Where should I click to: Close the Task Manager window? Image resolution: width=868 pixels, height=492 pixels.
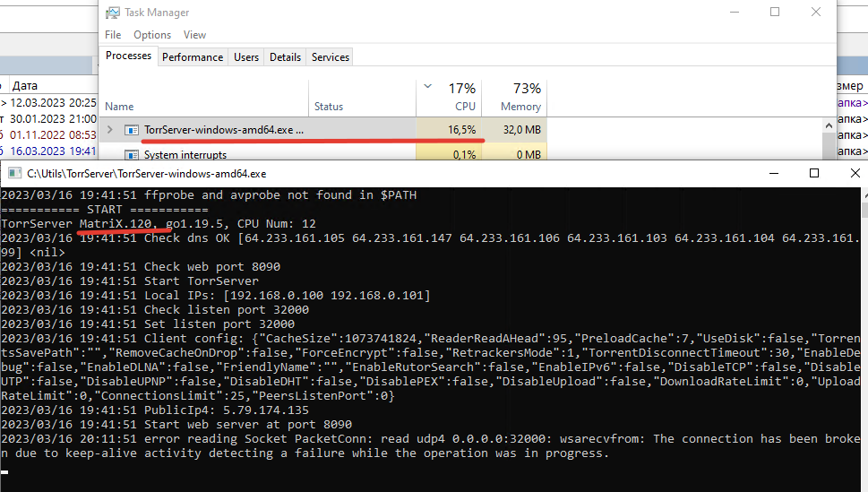[816, 13]
